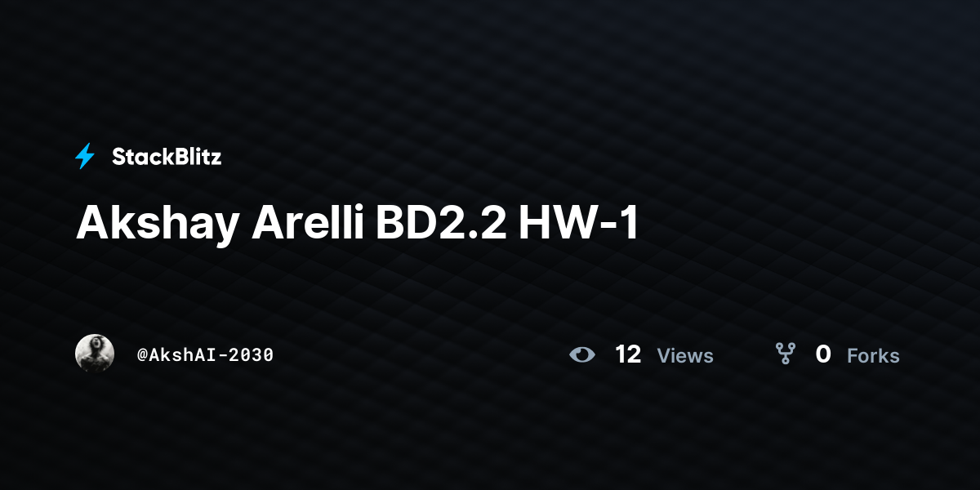Select the fork icon beside fork count
980x490 pixels.
(786, 354)
